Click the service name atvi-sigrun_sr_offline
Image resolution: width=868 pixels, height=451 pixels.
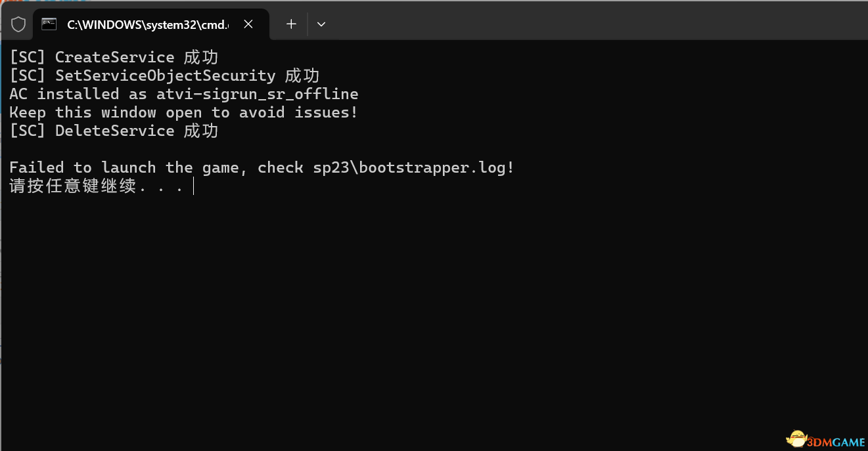[x=257, y=94]
